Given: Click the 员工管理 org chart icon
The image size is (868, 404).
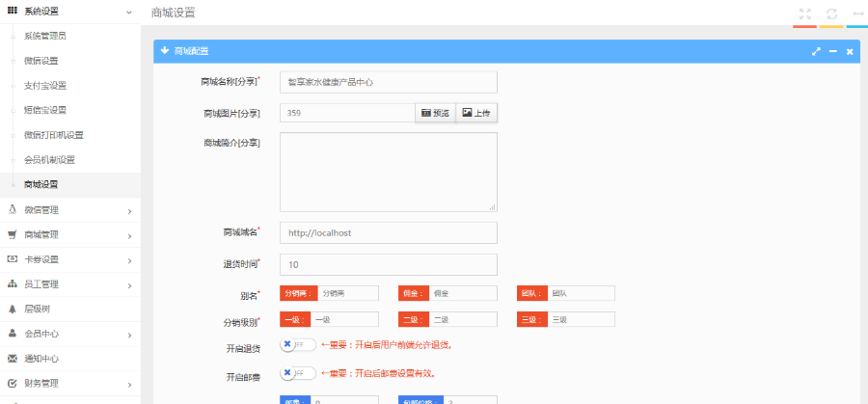Looking at the screenshot, I should (13, 284).
